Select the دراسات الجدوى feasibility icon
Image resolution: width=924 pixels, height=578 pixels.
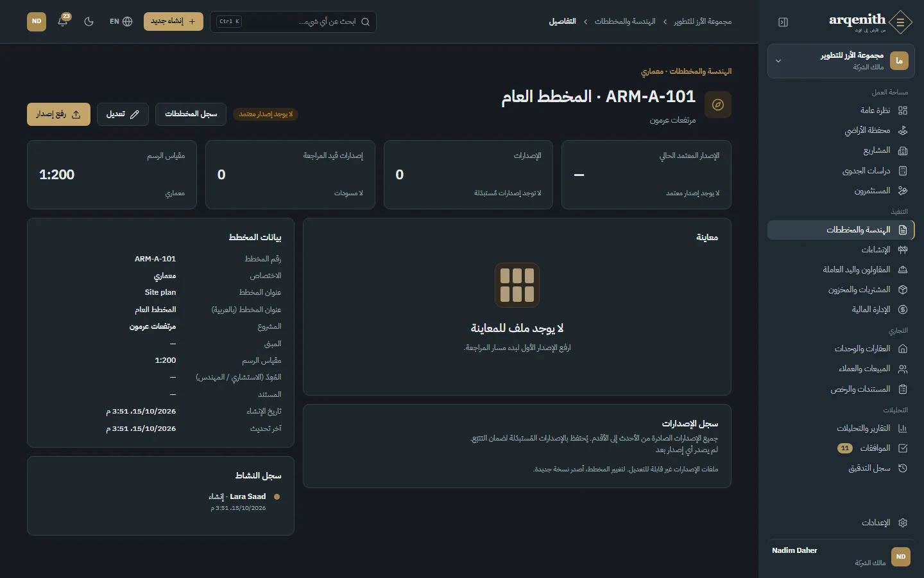pyautogui.click(x=903, y=171)
